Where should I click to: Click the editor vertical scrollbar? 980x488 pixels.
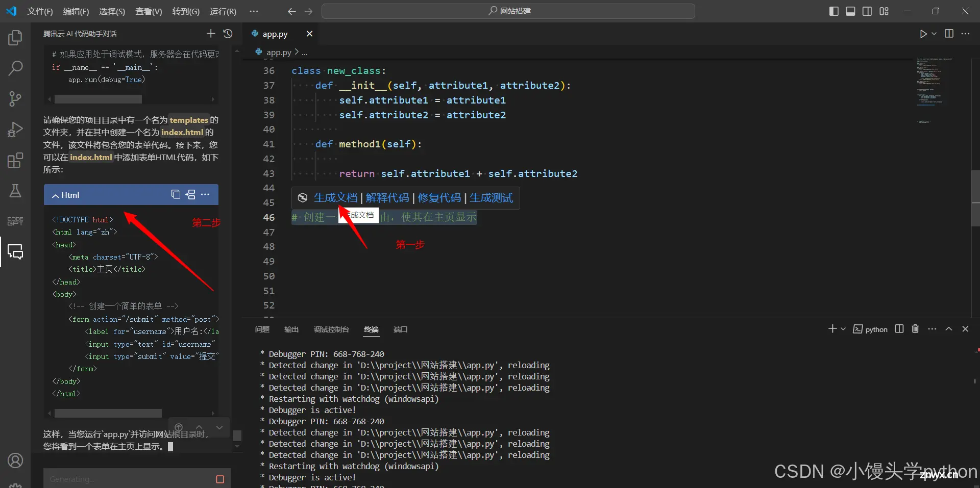point(975,199)
